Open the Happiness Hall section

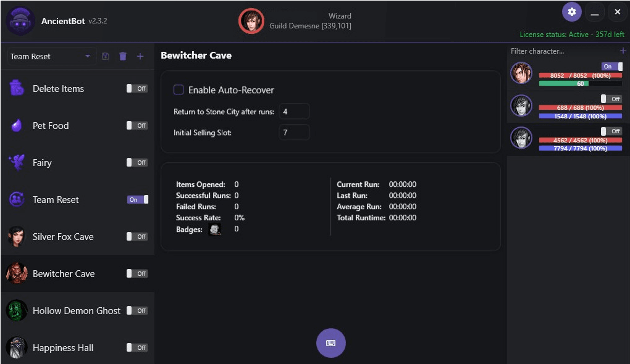click(62, 347)
